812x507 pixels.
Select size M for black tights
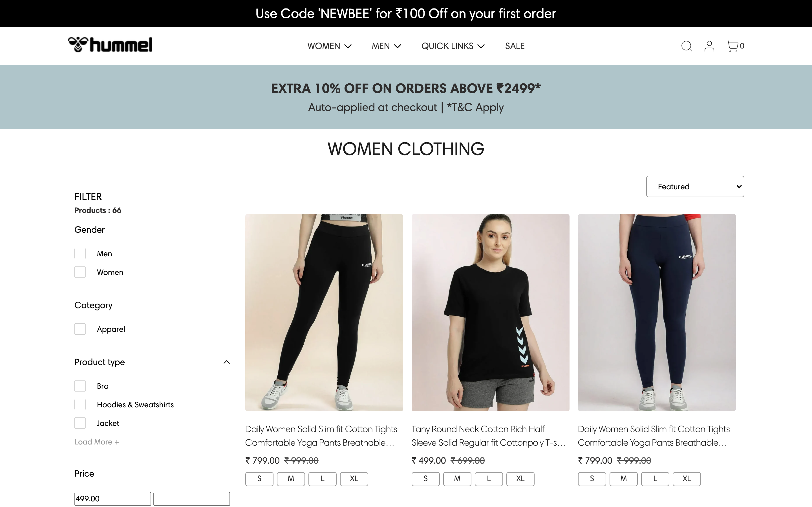pyautogui.click(x=291, y=479)
